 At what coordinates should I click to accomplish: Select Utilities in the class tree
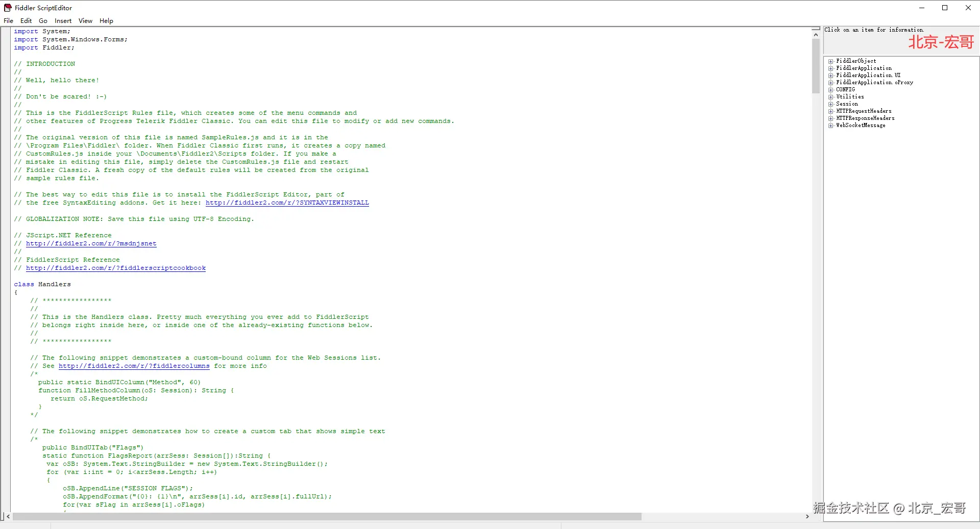850,97
